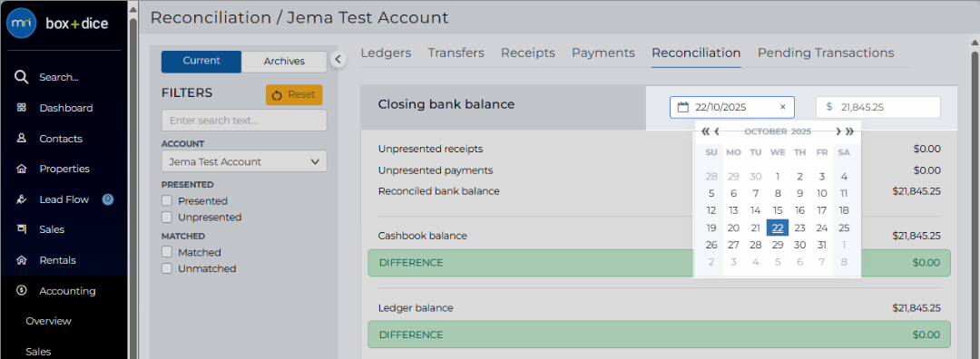
Task: Click the Search magnifier icon in sidebar
Action: [21, 77]
